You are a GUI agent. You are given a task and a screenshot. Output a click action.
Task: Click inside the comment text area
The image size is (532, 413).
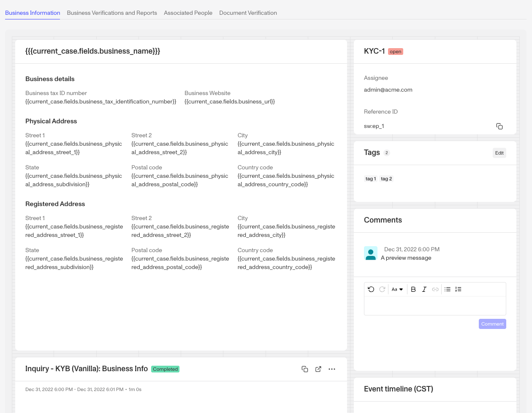click(435, 306)
